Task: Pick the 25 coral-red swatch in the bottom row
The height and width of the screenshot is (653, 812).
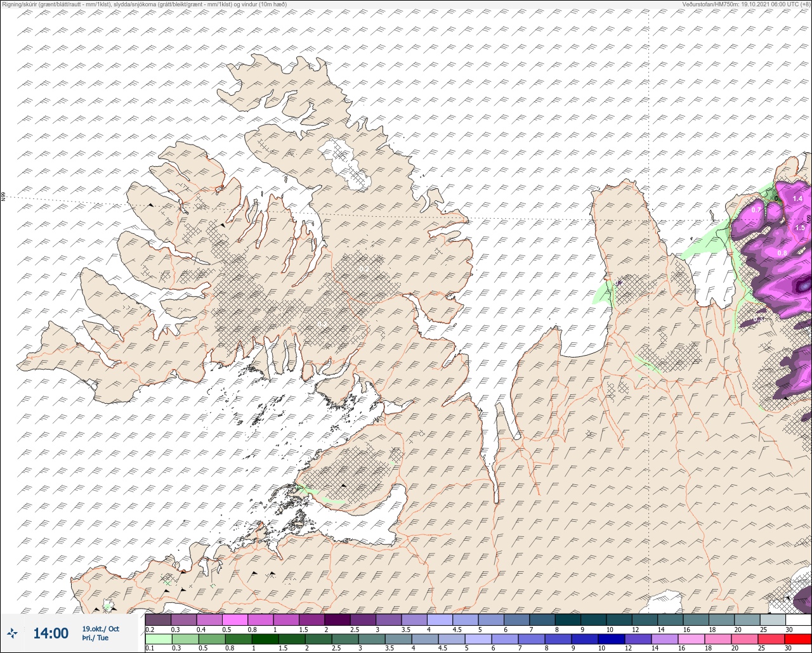Action: point(773,639)
